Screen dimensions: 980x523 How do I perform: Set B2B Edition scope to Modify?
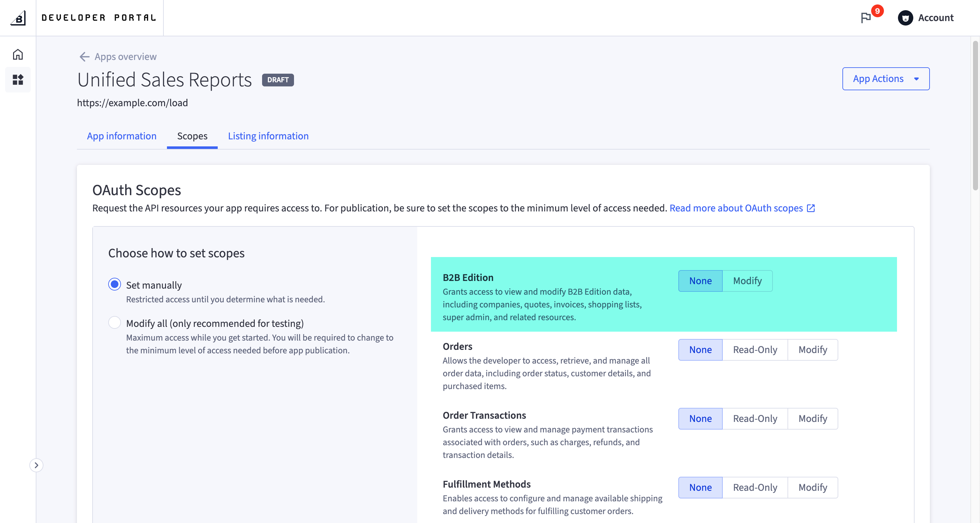pos(747,281)
